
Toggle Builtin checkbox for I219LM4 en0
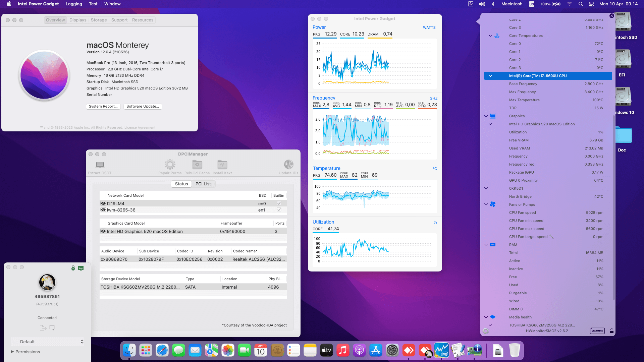[279, 203]
